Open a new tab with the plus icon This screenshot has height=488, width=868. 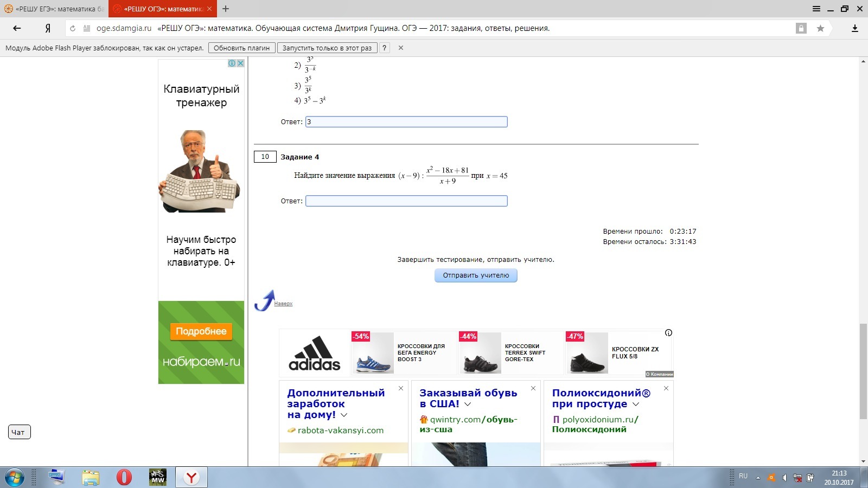coord(226,9)
